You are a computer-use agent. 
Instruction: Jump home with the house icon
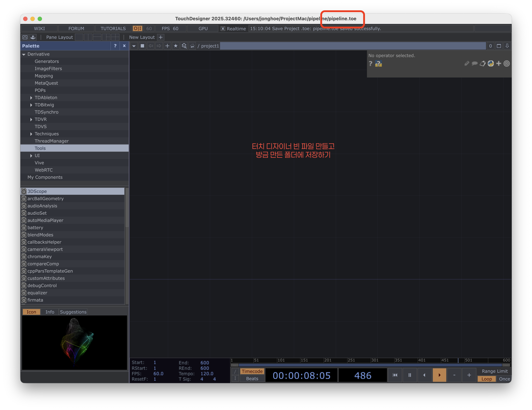[192, 46]
